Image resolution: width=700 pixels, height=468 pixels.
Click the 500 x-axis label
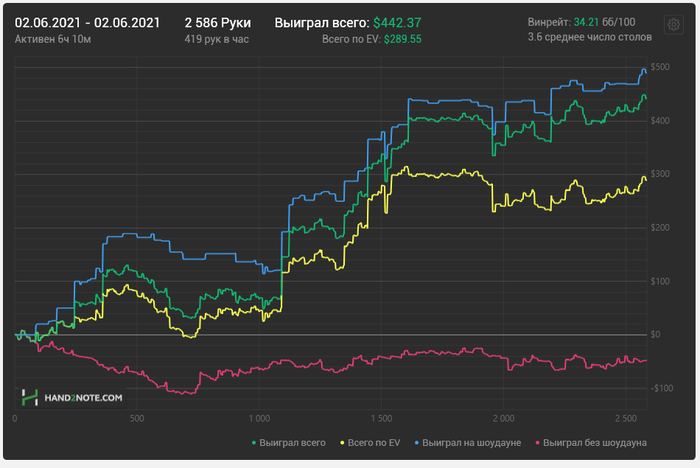click(x=137, y=418)
